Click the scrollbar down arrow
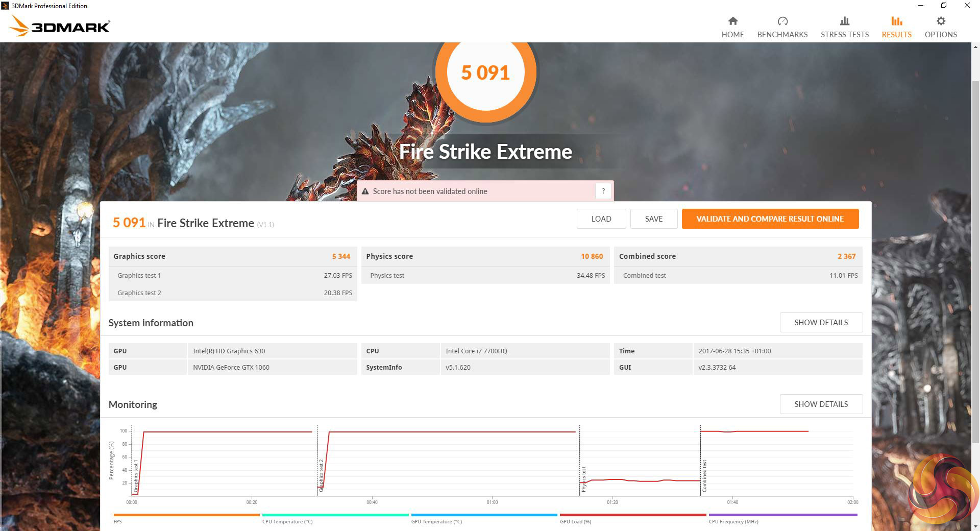980x531 pixels. (975, 526)
